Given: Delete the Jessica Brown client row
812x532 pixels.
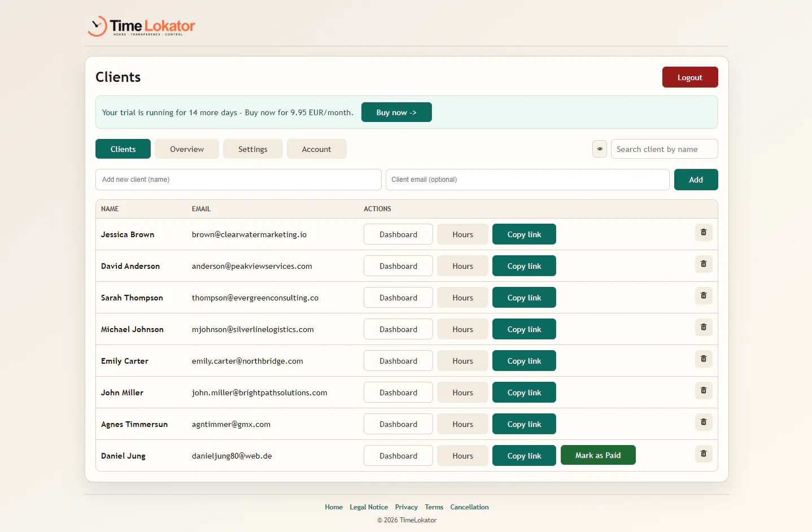Looking at the screenshot, I should (x=704, y=232).
